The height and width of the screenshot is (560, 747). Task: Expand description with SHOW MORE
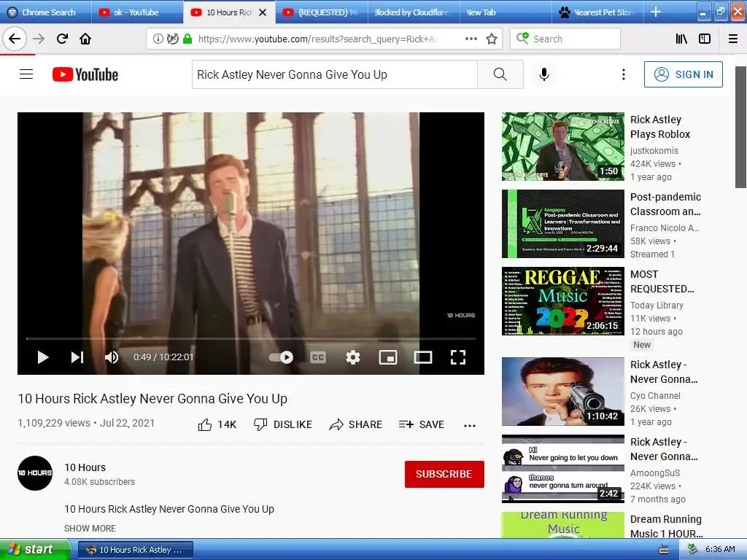90,528
